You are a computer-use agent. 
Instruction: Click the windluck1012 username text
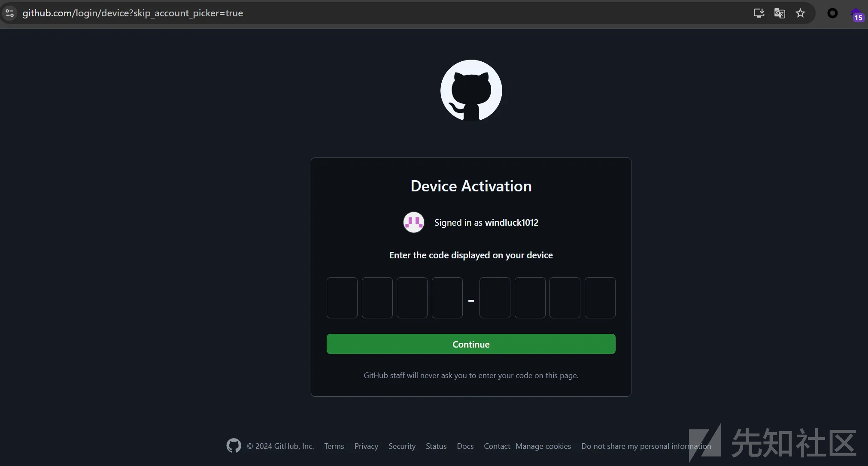(x=512, y=223)
